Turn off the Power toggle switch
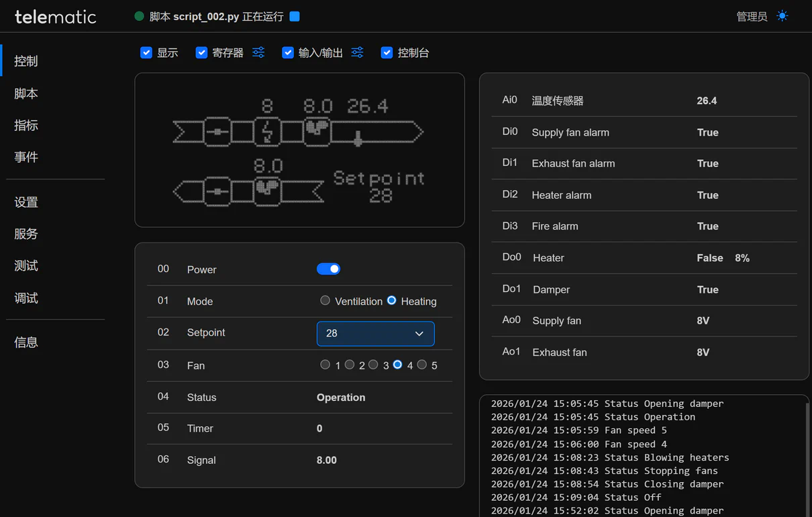 (328, 269)
